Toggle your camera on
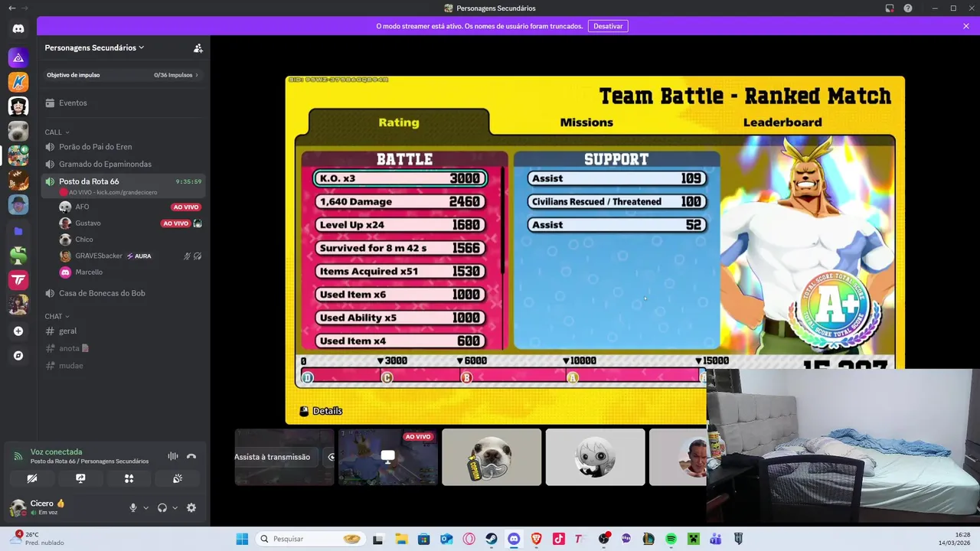The height and width of the screenshot is (551, 980). (31, 478)
